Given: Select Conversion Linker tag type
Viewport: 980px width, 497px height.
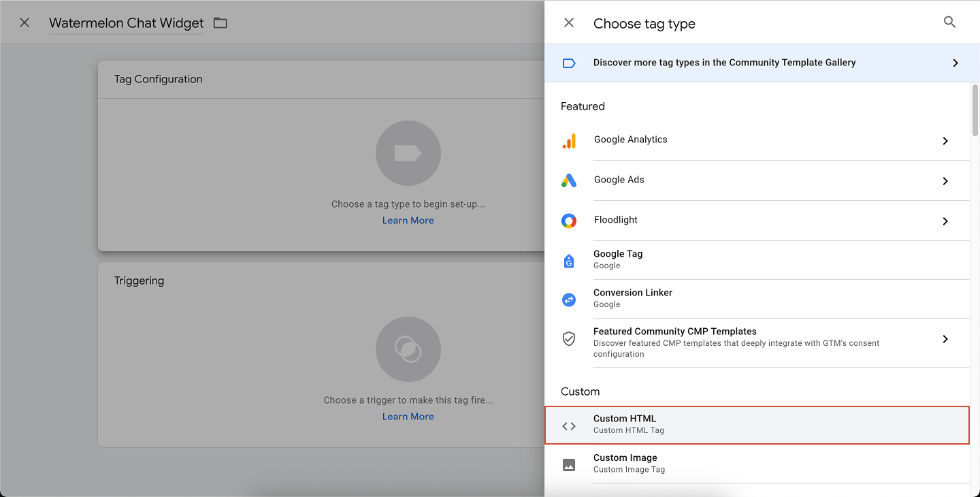Looking at the screenshot, I should 757,299.
